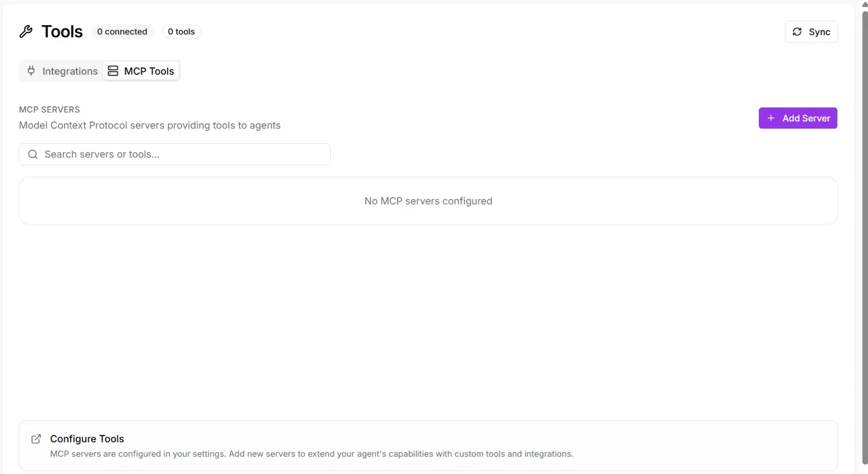Click the magnifying glass search icon

pyautogui.click(x=33, y=154)
